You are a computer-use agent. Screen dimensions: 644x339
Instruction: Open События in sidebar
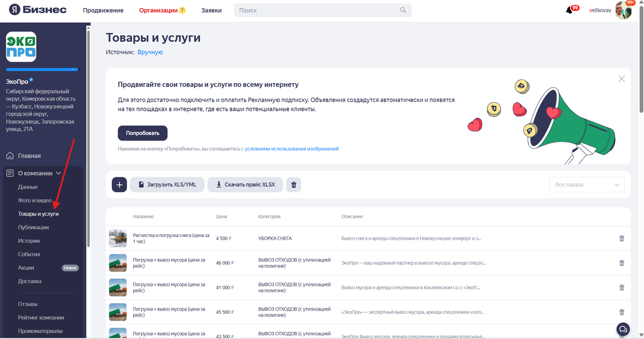pyautogui.click(x=29, y=254)
